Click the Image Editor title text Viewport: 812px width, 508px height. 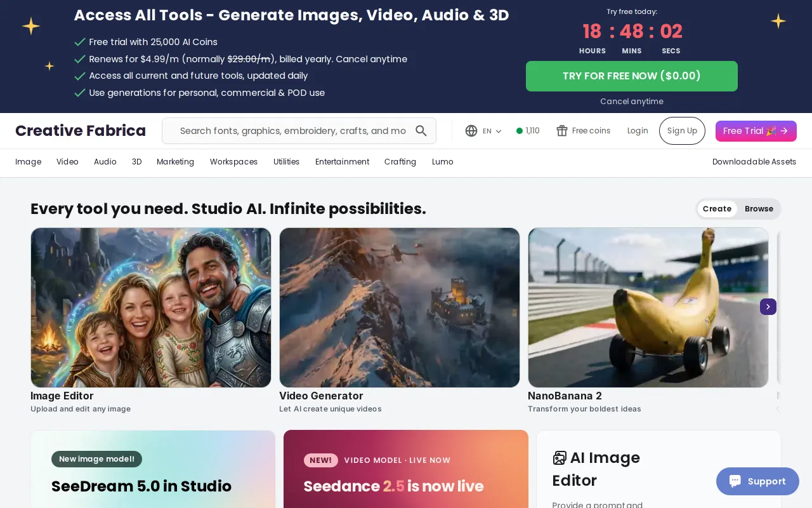point(62,396)
